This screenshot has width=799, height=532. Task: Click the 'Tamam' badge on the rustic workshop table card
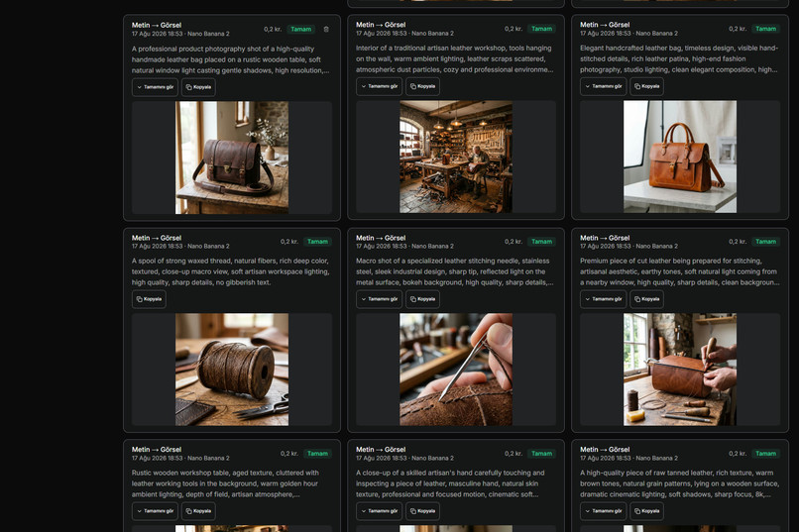(x=317, y=453)
